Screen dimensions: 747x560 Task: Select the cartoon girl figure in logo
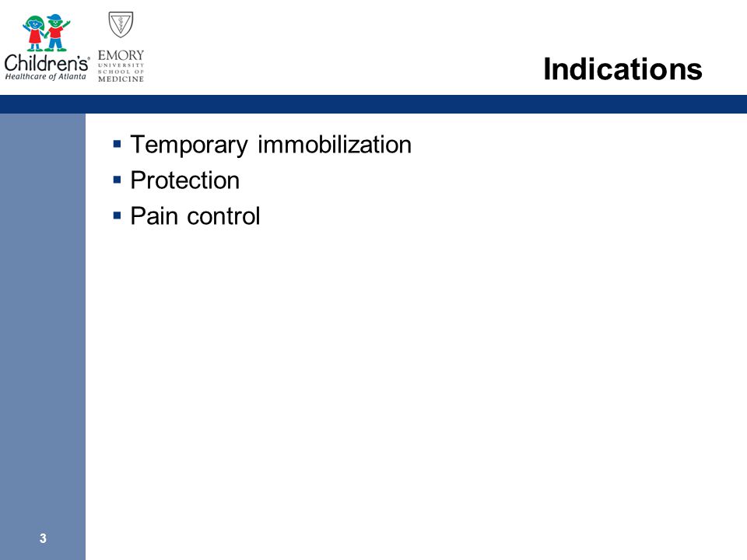(34, 33)
